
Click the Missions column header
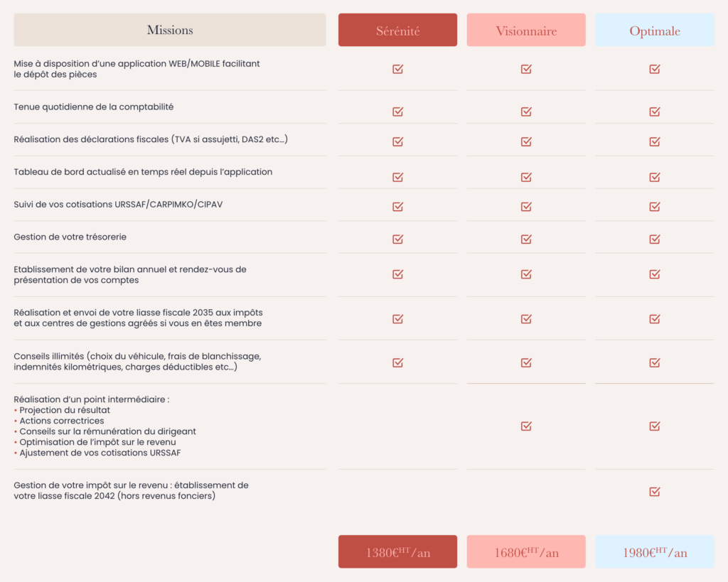point(170,30)
